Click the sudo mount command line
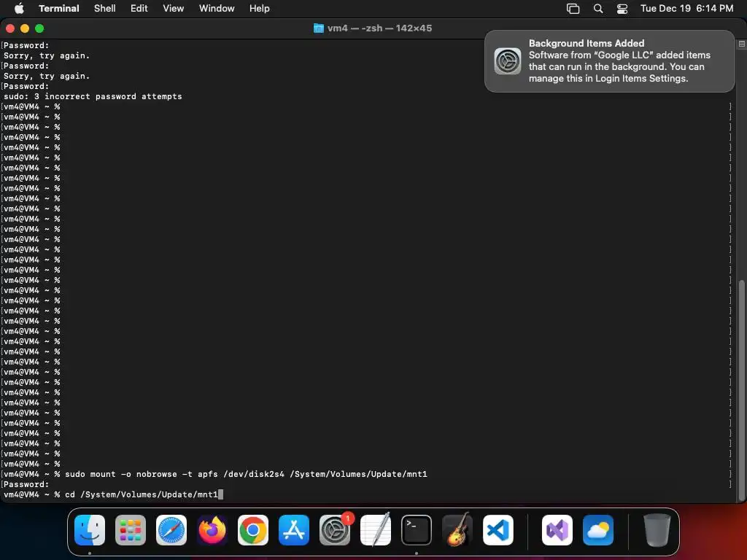 point(246,474)
